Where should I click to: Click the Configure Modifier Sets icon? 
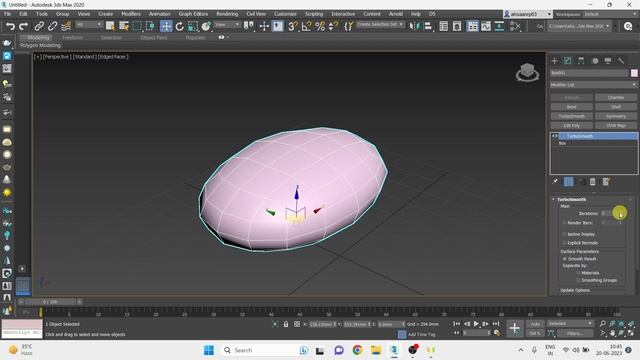point(606,182)
